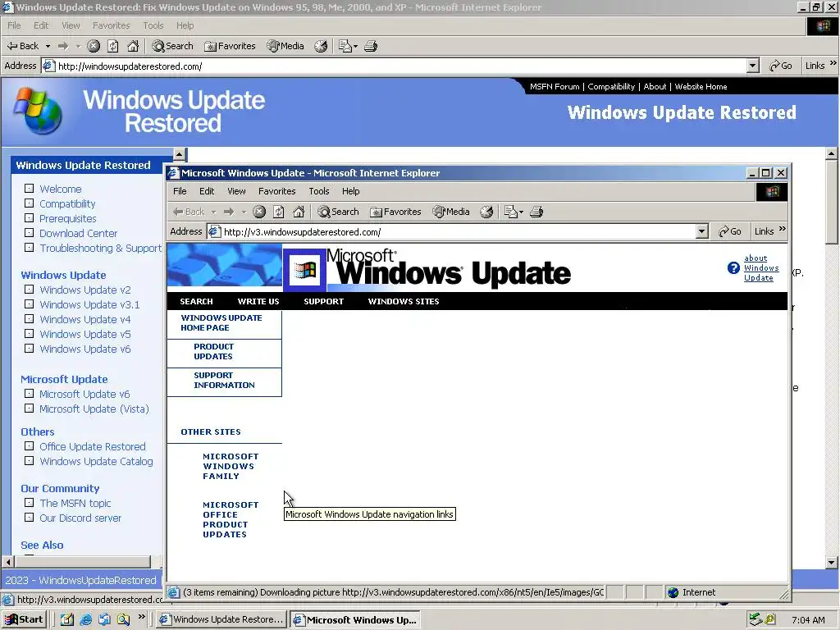Open Favorites in Microsoft Windows Update window toolbar
Screen dimensions: 840x630
click(396, 212)
